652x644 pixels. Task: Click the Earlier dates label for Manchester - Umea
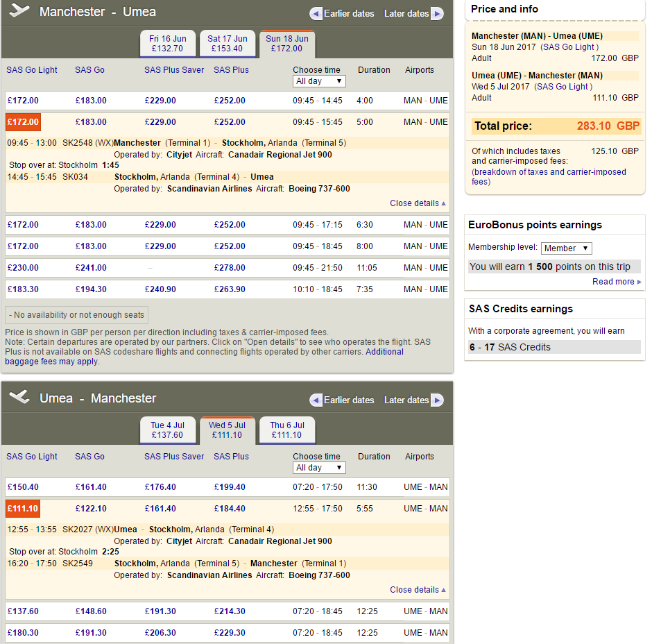pyautogui.click(x=349, y=14)
